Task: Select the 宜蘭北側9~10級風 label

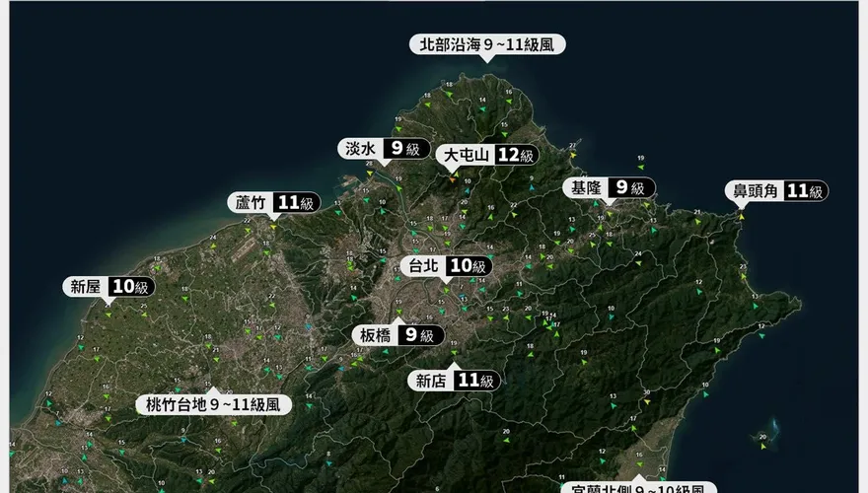Action: tap(638, 487)
